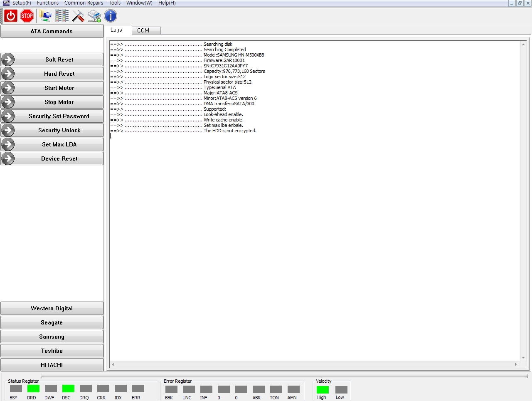This screenshot has width=532, height=401.
Task: Run the Soft Reset command
Action: tap(52, 59)
